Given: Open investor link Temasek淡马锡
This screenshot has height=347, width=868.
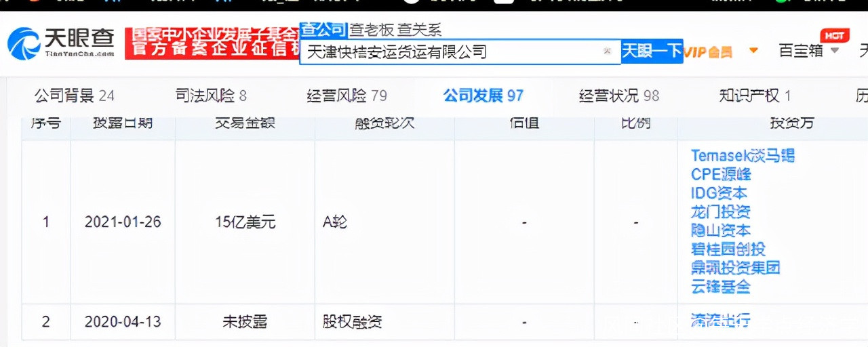Looking at the screenshot, I should pos(743,156).
